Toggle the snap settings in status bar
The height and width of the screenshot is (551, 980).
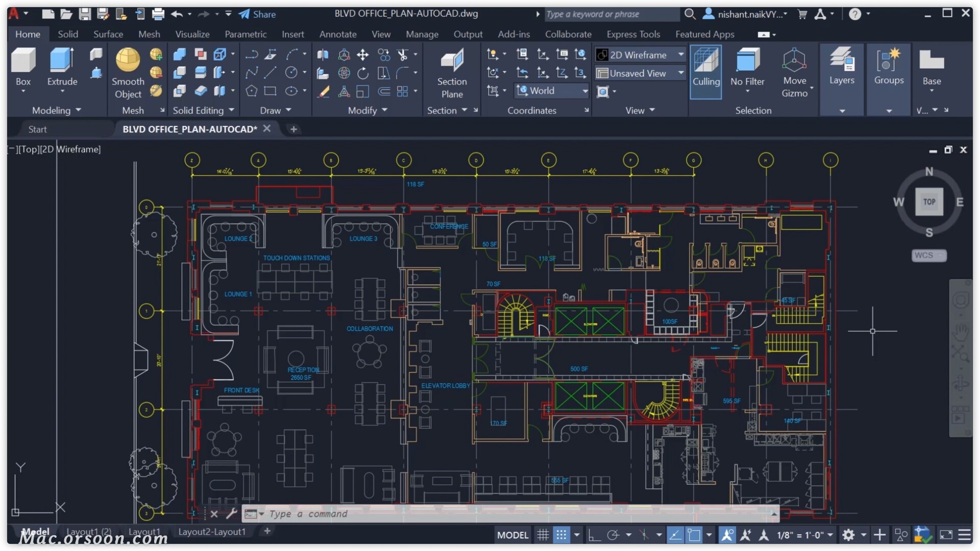pos(561,536)
